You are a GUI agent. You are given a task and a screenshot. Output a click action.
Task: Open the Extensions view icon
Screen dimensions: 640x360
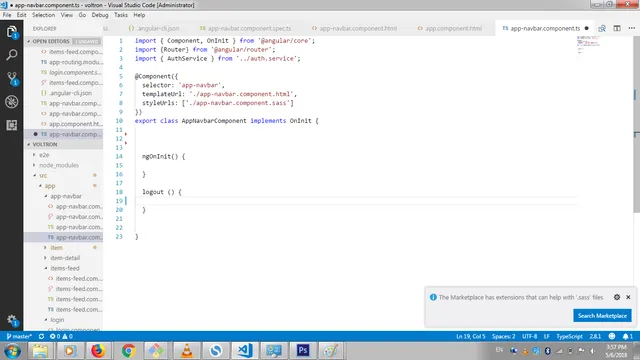(11, 125)
